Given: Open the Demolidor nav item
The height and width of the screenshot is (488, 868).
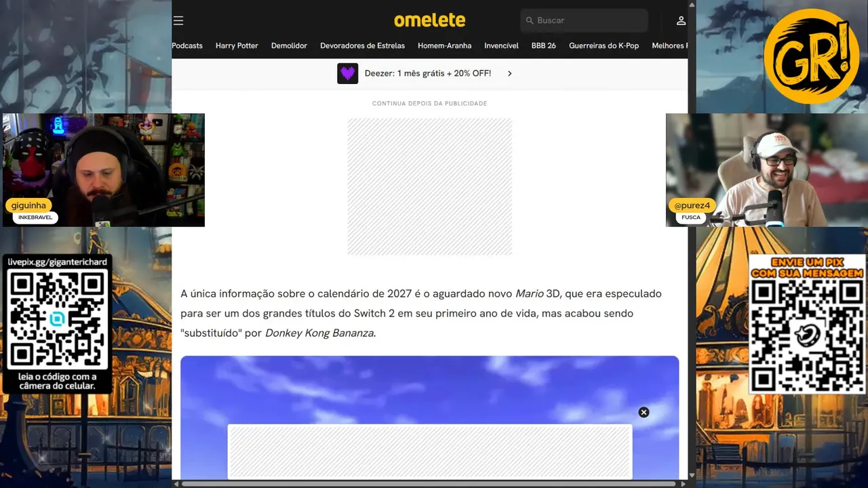Looking at the screenshot, I should tap(289, 45).
